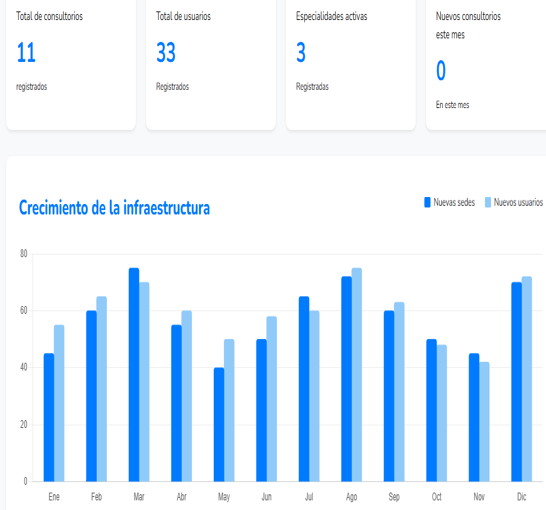Viewport: 546px width, 510px height.
Task: Click the May light blue Nuevos usuarios bar
Action: click(229, 410)
